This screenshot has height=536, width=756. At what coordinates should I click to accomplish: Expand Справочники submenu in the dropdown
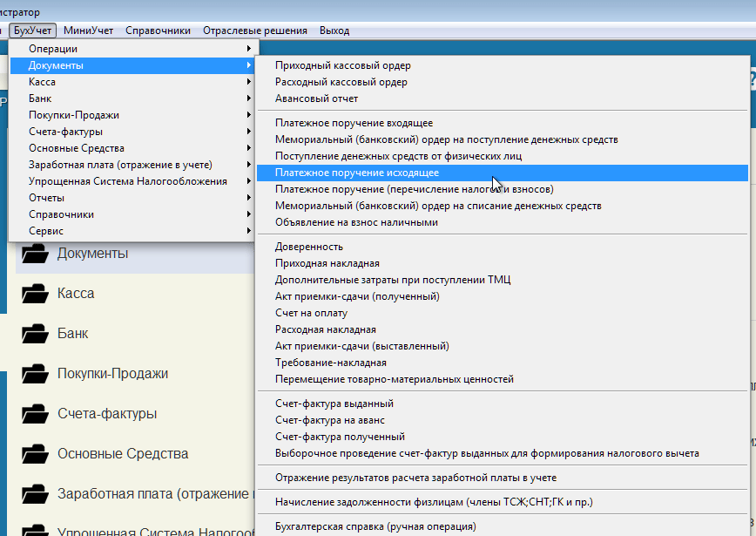point(134,214)
